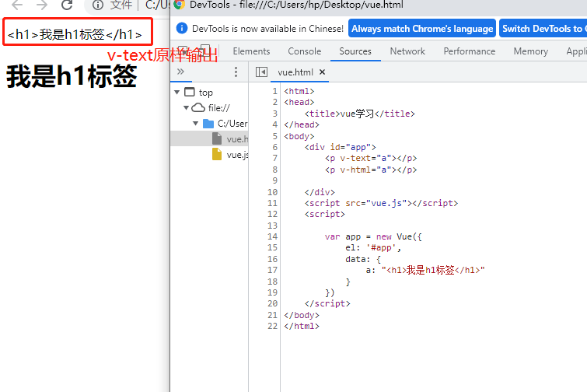Click the DevTools available in Chinese message
The image size is (587, 392).
coord(267,29)
